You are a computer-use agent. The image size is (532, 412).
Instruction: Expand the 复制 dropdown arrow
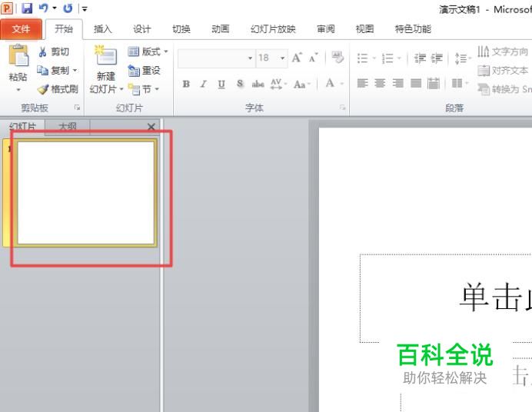pos(75,71)
